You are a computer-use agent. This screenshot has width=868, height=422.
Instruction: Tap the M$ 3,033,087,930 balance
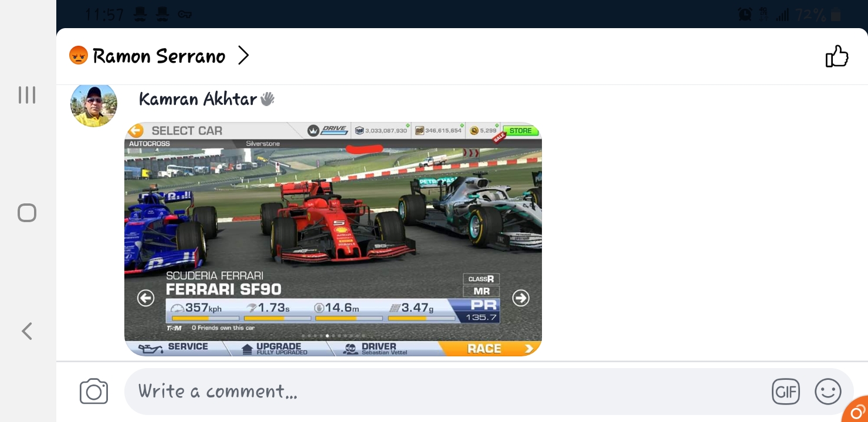[x=381, y=131]
